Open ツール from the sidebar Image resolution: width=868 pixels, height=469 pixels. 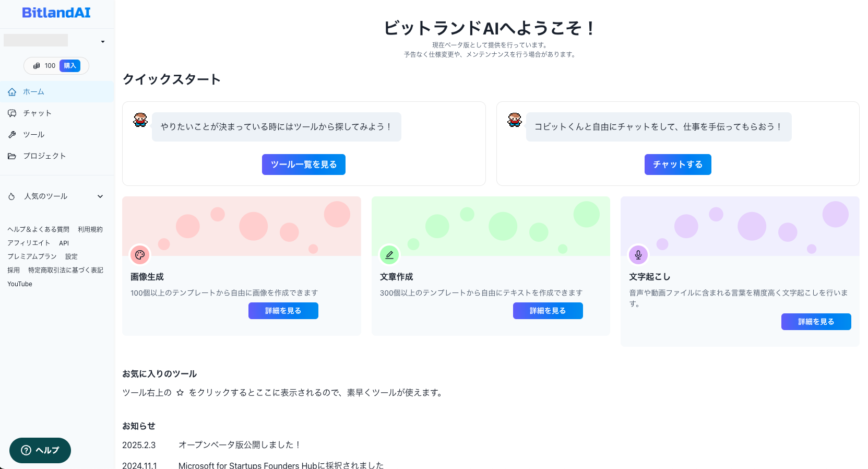coord(57,135)
